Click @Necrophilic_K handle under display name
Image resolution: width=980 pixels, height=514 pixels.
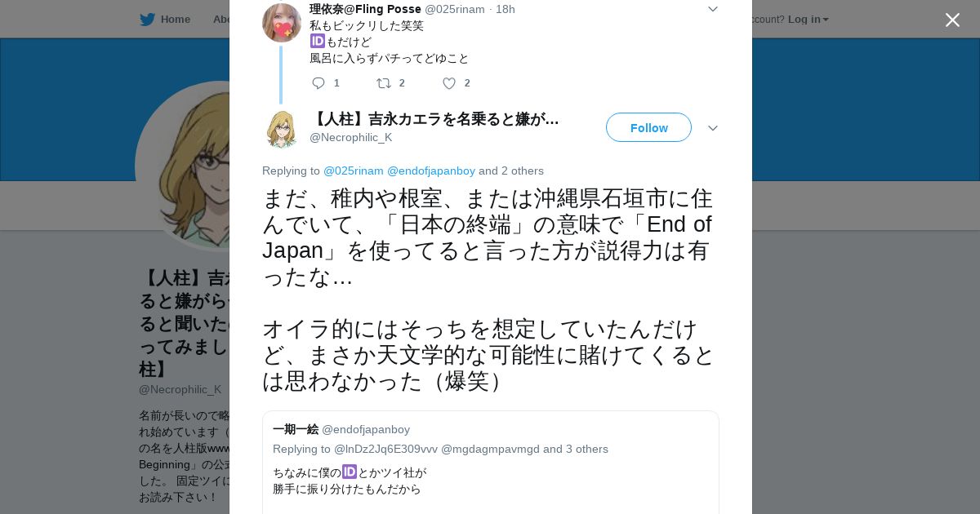point(350,137)
